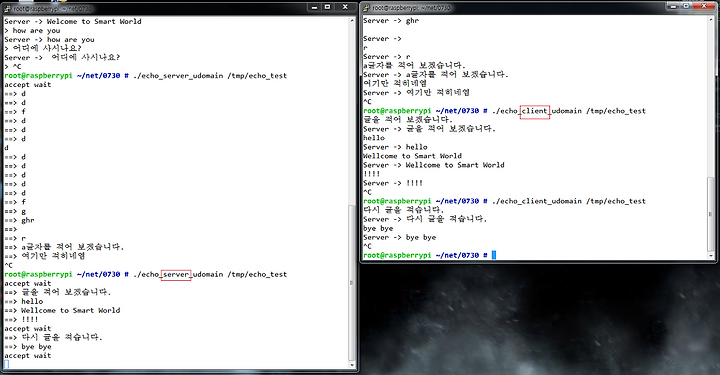Screen dimensions: 720x375
Task: Close the left terminal window
Action: point(345,7)
